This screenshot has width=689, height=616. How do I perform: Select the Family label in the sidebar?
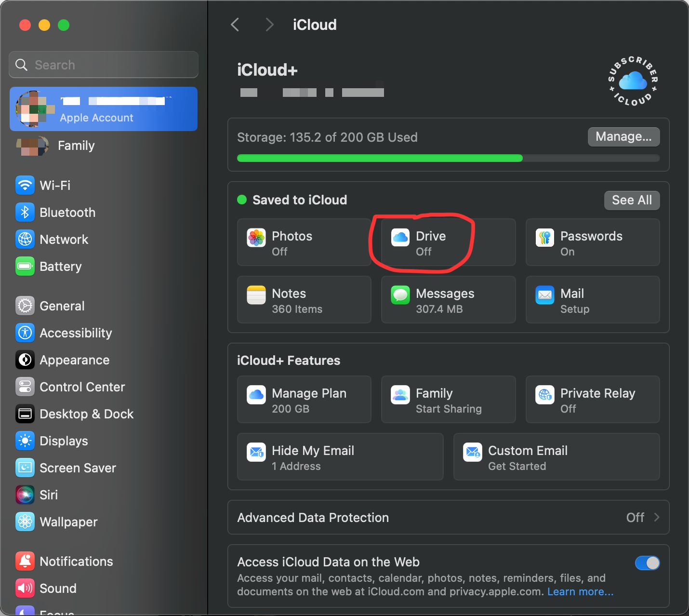76,146
